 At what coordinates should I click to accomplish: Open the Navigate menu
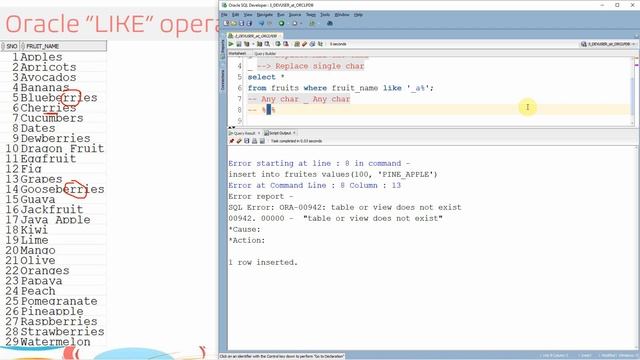coord(264,15)
